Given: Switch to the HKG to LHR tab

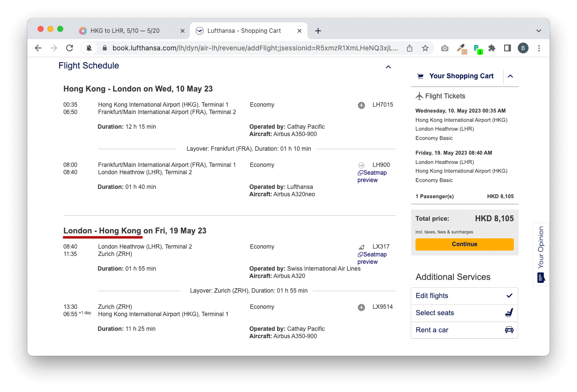Looking at the screenshot, I should 125,31.
